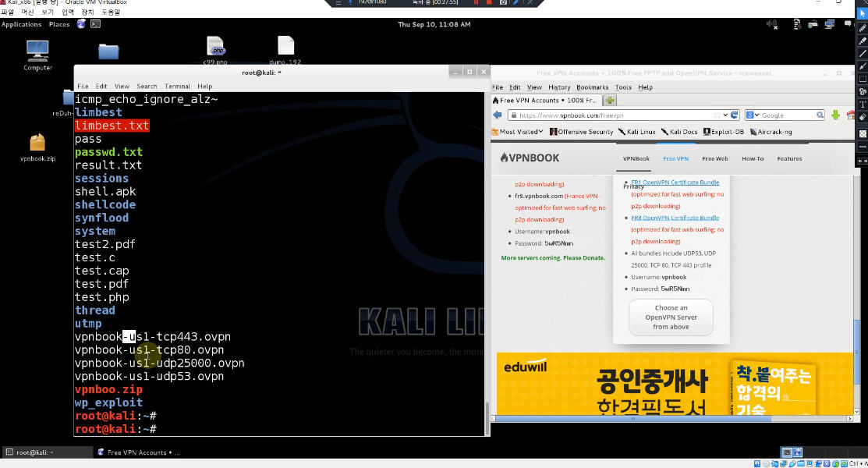Open the Places menu in the Kali panel
This screenshot has height=468, width=868.
(59, 24)
